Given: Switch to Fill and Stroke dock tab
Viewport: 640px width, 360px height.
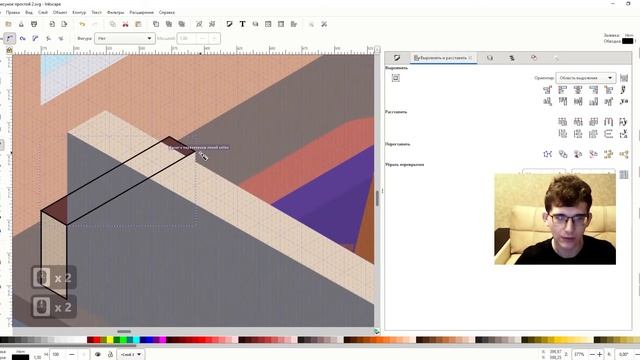Looking at the screenshot, I should pos(397,58).
